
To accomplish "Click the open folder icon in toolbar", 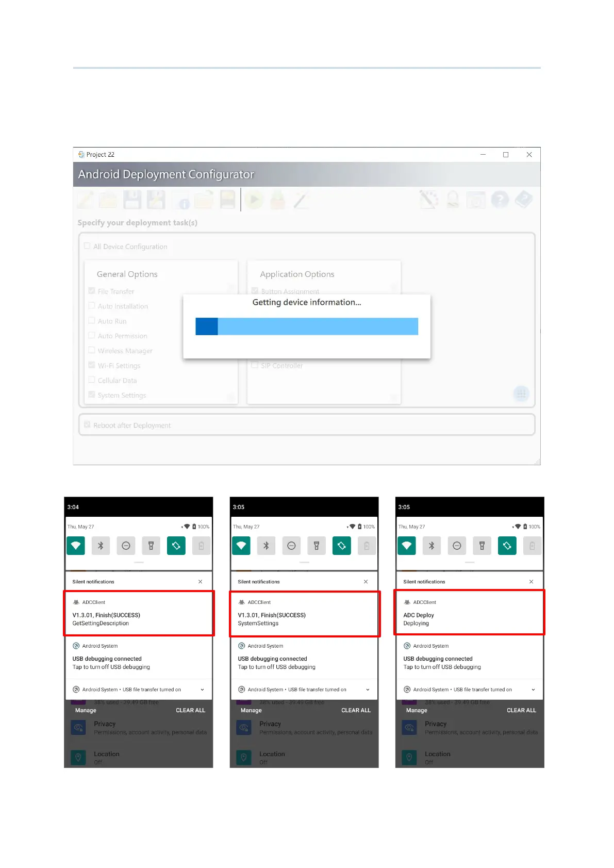I will [108, 200].
